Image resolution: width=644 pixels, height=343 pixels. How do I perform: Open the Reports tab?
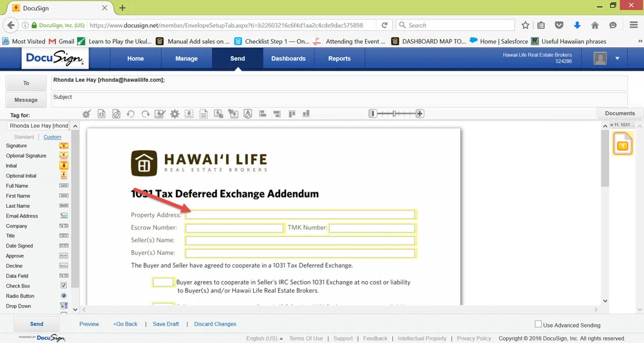(x=339, y=59)
